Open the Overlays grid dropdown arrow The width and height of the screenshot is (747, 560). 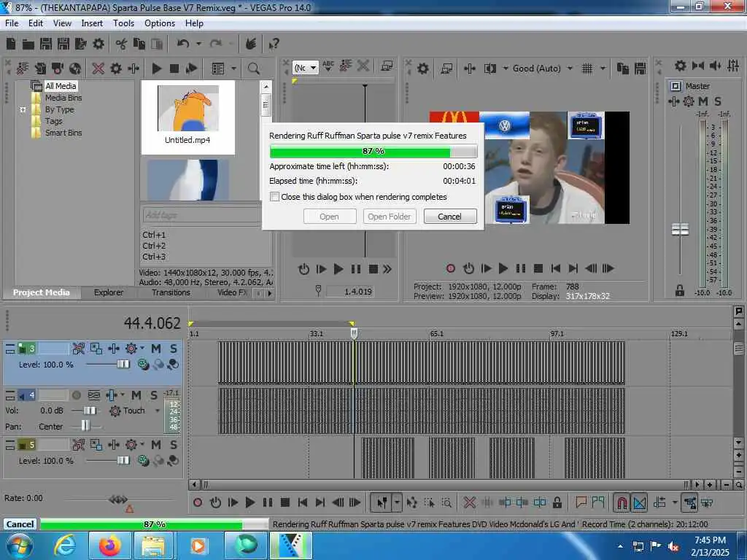pos(603,68)
